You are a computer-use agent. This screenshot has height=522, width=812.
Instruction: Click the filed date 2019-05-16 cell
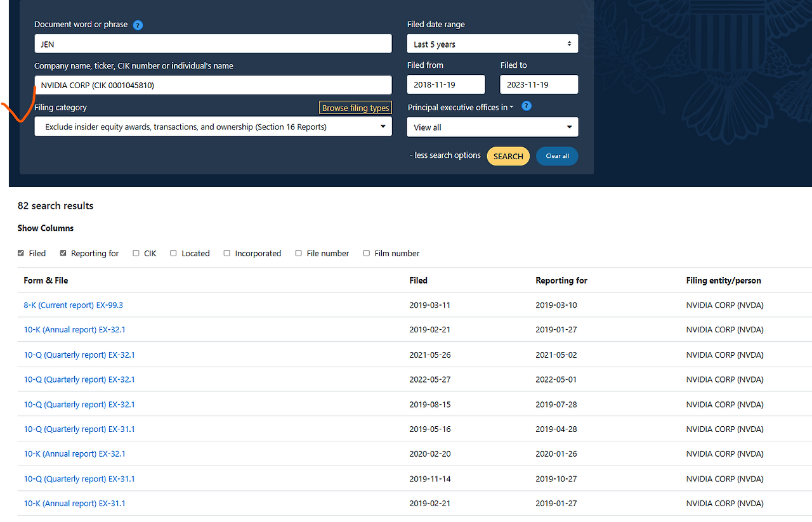[430, 429]
